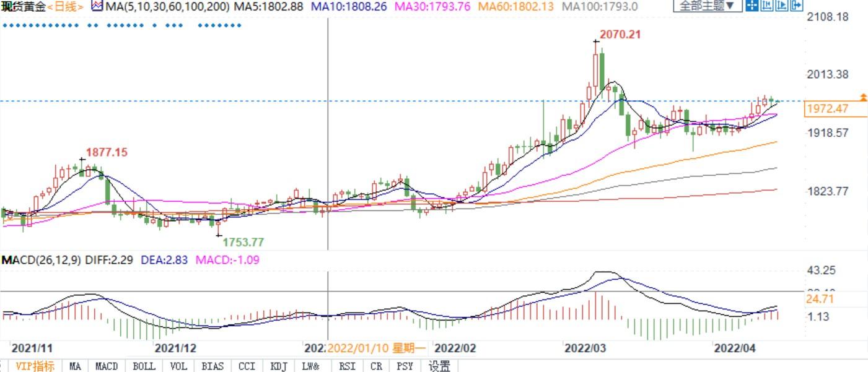Click the VOL indicator tab
The width and height of the screenshot is (868, 372).
pos(178,366)
